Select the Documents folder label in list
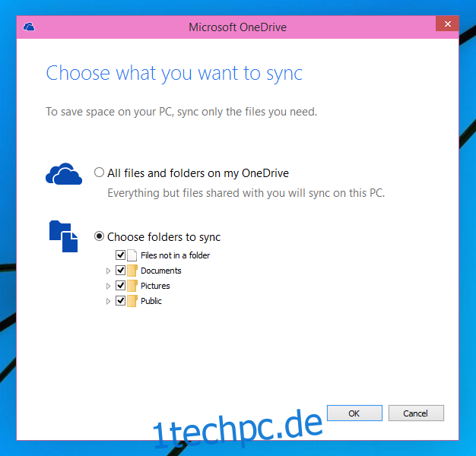This screenshot has height=456, width=476. point(161,271)
